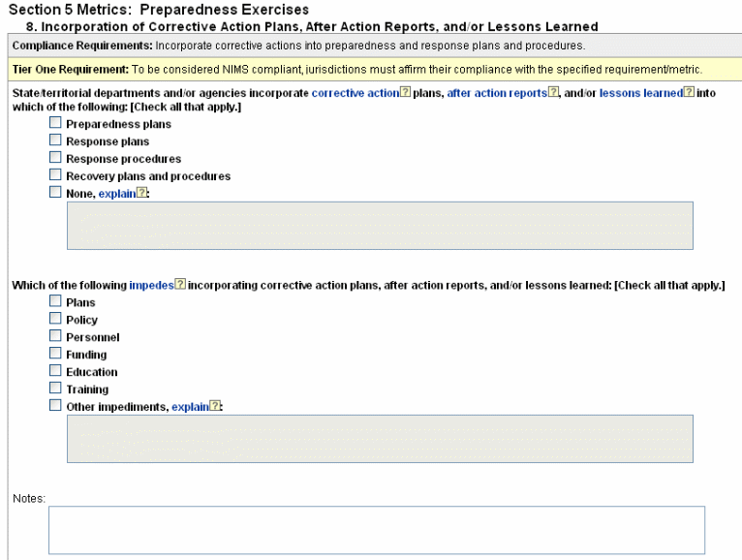Select the Recovery plans and procedures checkbox
Screen dimensions: 742x560
coord(55,176)
